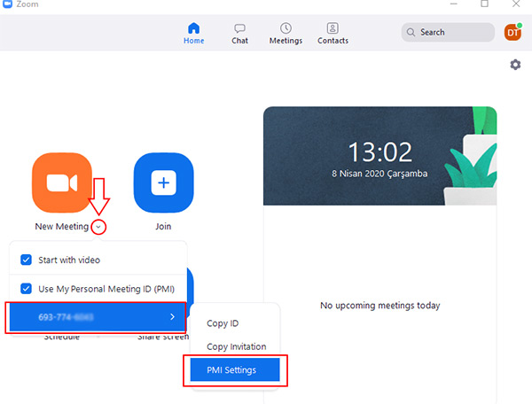
Task: Toggle Use My Personal Meeting ID checkbox
Action: 26,289
